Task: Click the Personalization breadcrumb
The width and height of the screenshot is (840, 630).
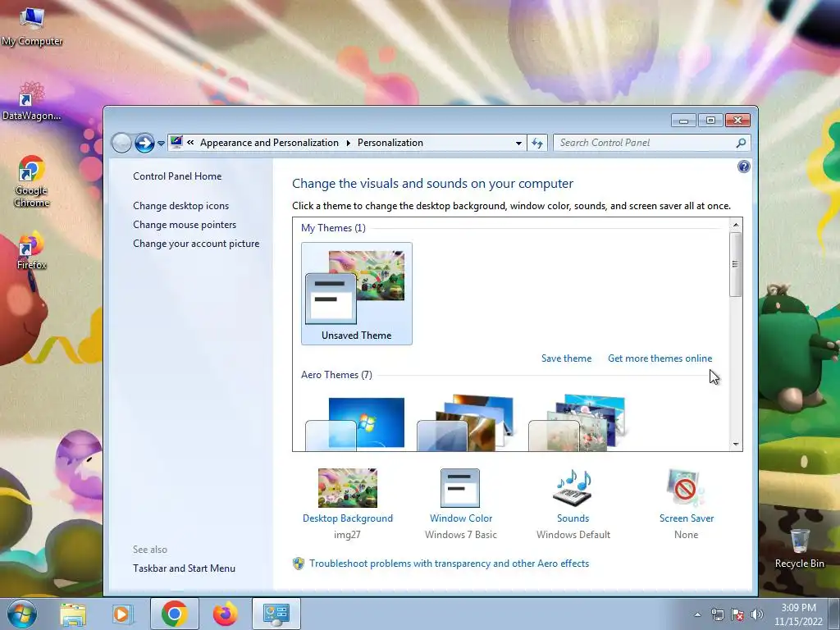Action: pos(390,143)
